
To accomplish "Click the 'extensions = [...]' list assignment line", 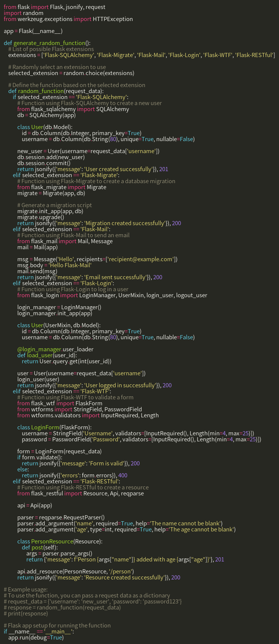I will [142, 55].
